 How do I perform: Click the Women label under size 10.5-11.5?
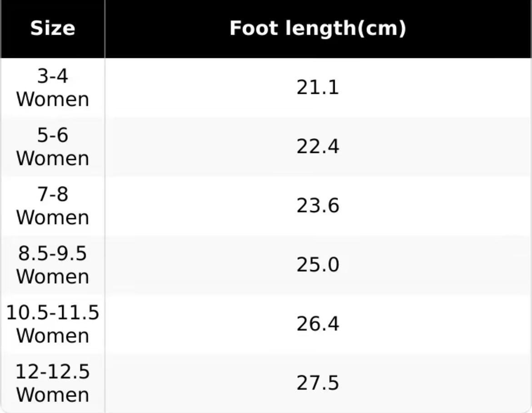click(52, 336)
